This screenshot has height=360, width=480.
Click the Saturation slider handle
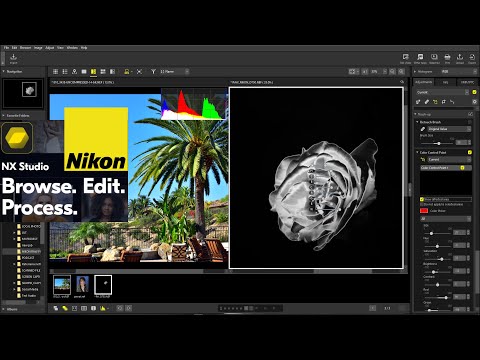(442, 259)
